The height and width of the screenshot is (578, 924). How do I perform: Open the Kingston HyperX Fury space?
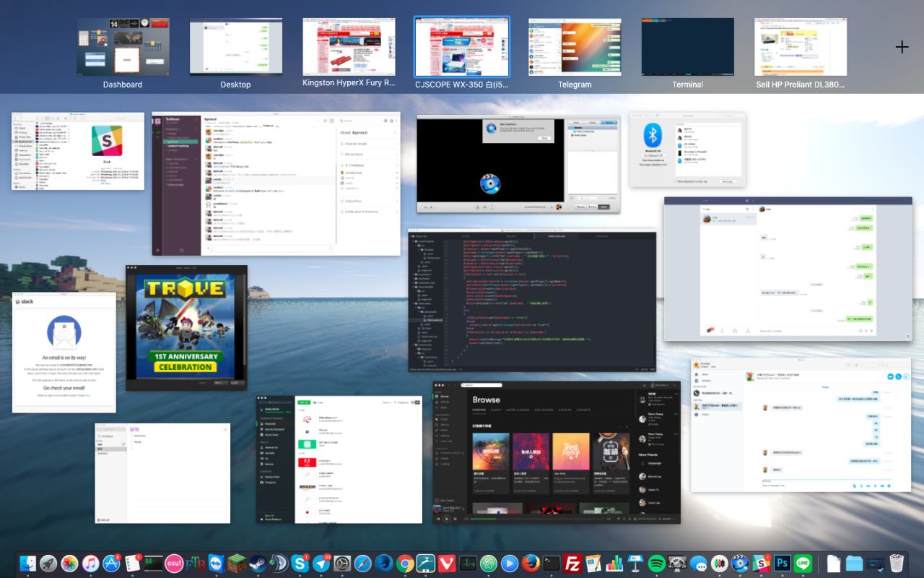(349, 47)
